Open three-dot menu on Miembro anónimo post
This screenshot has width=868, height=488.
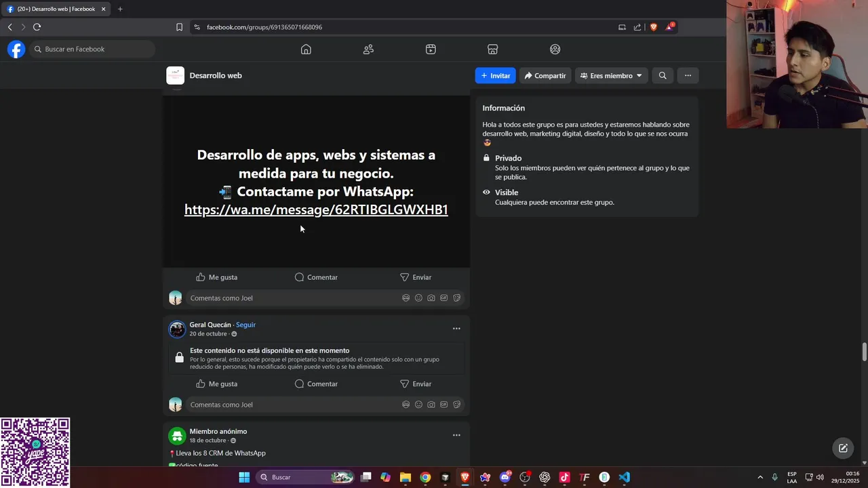(456, 435)
